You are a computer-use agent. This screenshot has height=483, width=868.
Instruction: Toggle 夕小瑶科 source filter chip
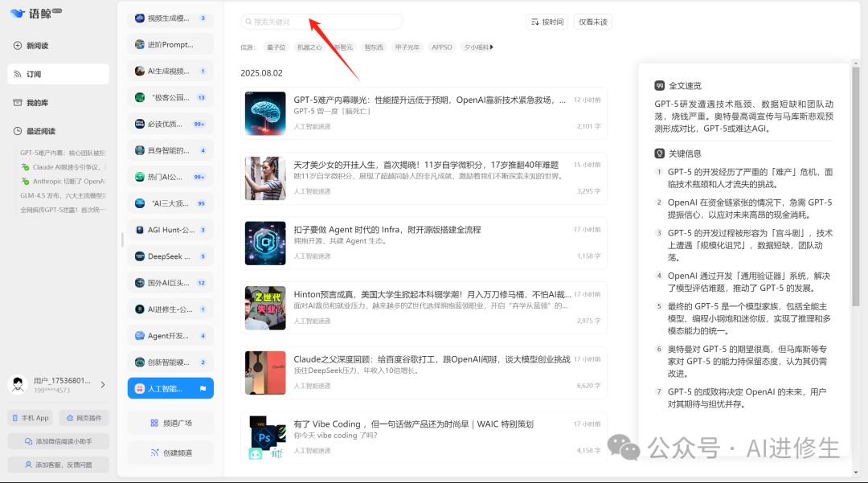pos(476,47)
